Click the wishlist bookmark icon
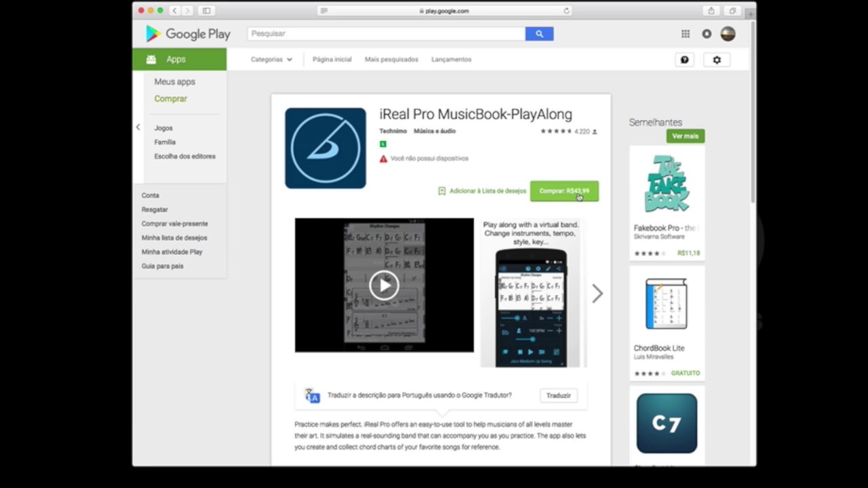The width and height of the screenshot is (868, 488). [441, 191]
